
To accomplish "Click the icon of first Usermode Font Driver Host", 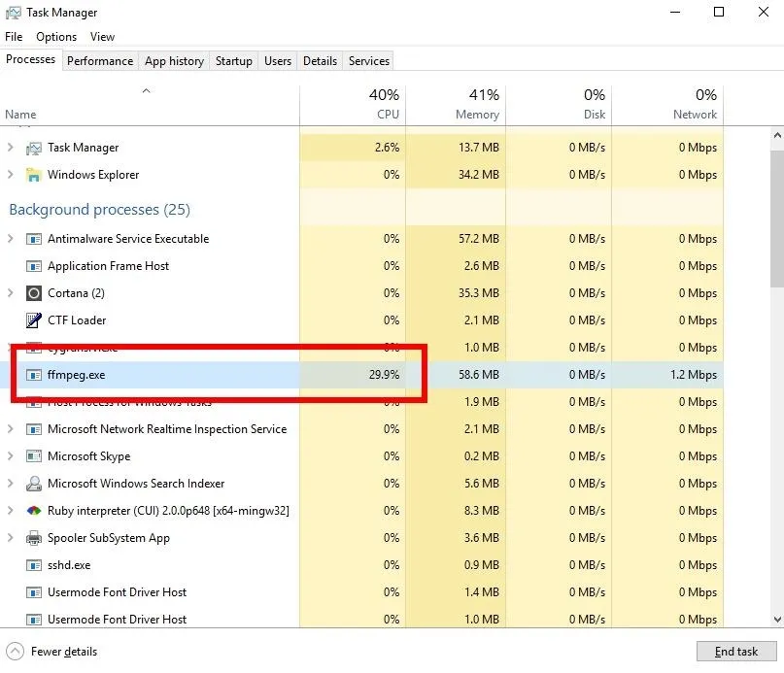I will (33, 592).
